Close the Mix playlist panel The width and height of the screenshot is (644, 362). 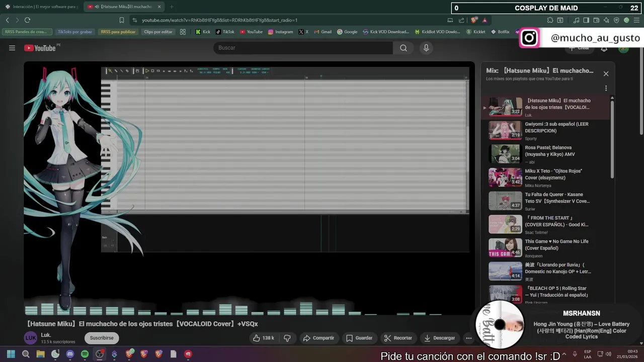(x=606, y=74)
